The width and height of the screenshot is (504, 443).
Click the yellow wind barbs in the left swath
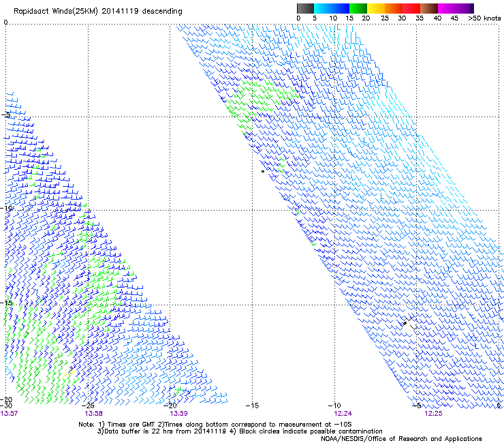tap(69, 373)
